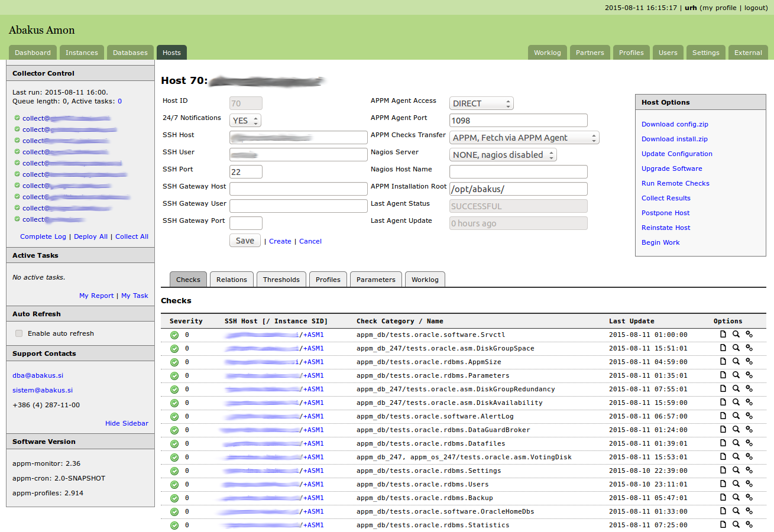This screenshot has height=532, width=774.
Task: Open the Worklog top navigation tab
Action: pyautogui.click(x=547, y=53)
